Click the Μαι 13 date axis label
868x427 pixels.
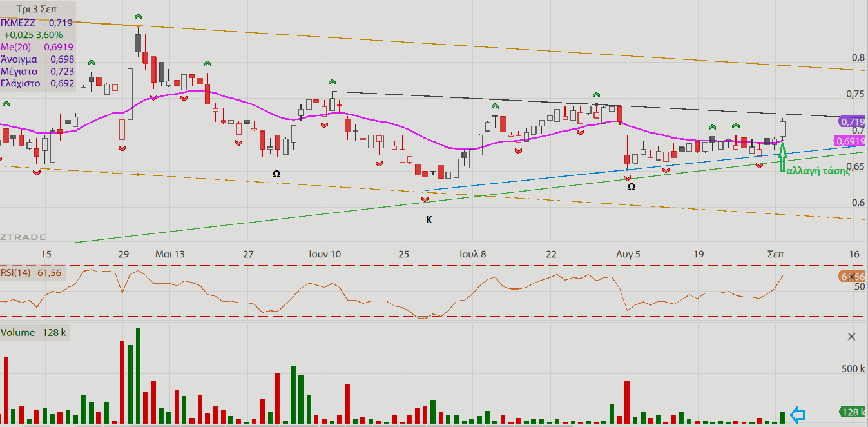coord(170,254)
